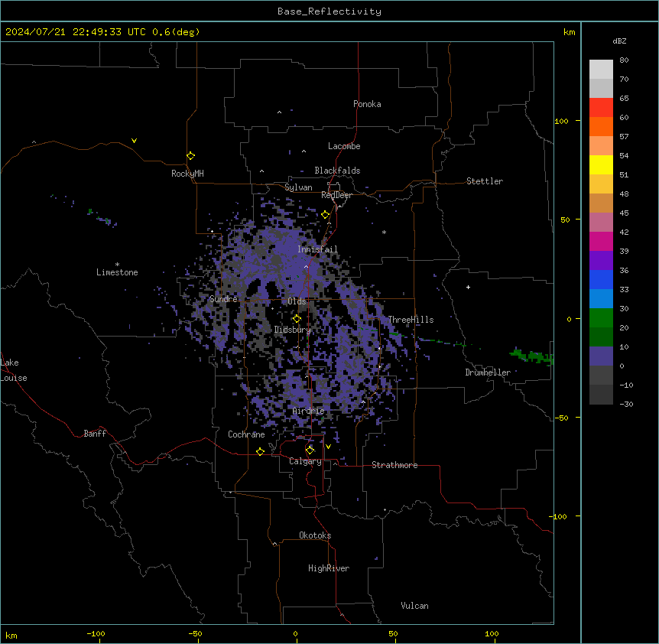Click the 100 tick label on the vertical axis
The height and width of the screenshot is (644, 659).
pos(561,121)
